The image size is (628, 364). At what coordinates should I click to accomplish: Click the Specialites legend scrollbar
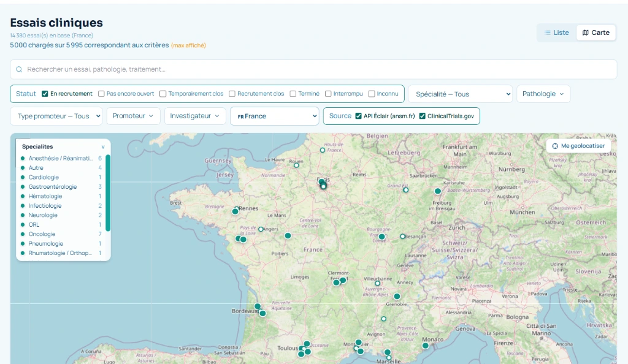pyautogui.click(x=108, y=193)
